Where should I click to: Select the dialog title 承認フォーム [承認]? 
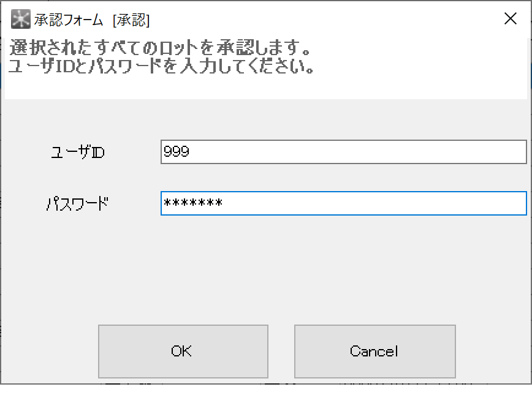(93, 20)
